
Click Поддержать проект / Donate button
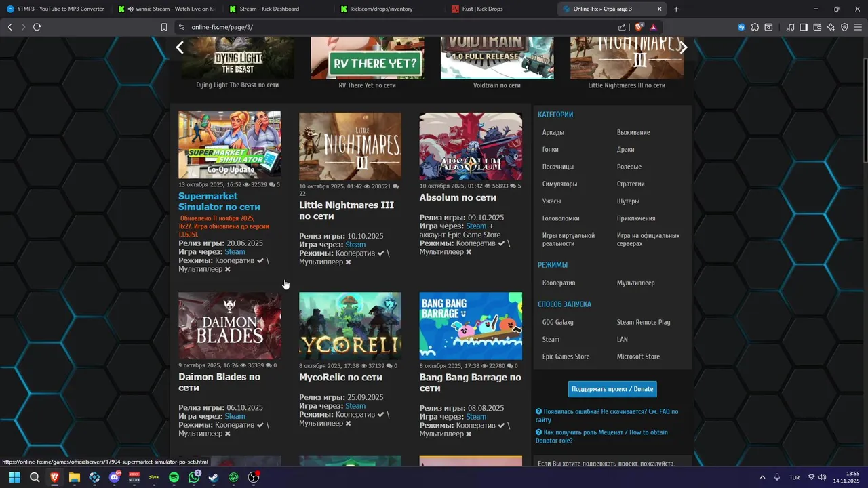(x=612, y=389)
